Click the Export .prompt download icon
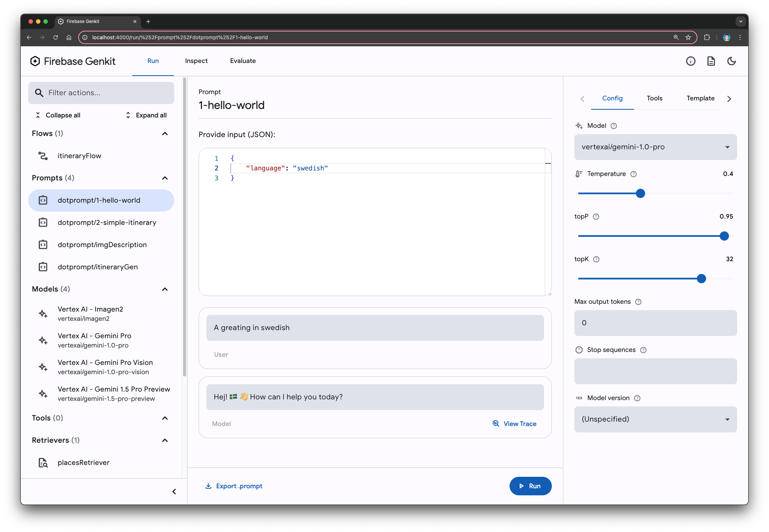Screen dimensions: 769x532 tap(209, 486)
